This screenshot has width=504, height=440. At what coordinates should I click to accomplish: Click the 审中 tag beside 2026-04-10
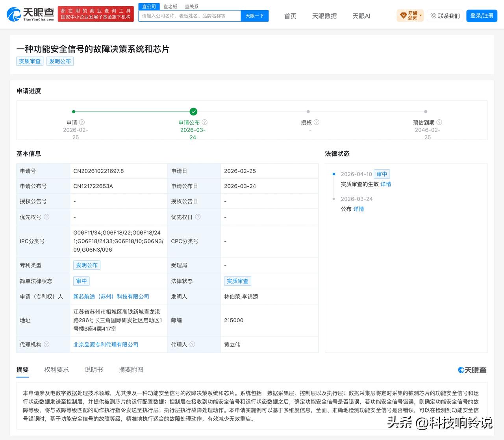[x=382, y=174]
